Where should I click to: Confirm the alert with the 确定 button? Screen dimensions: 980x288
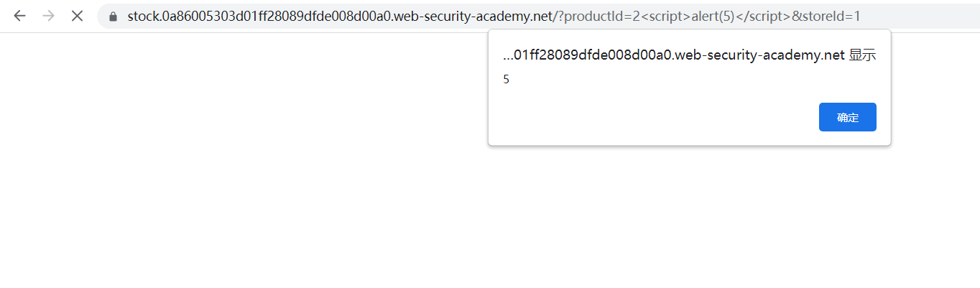point(847,117)
